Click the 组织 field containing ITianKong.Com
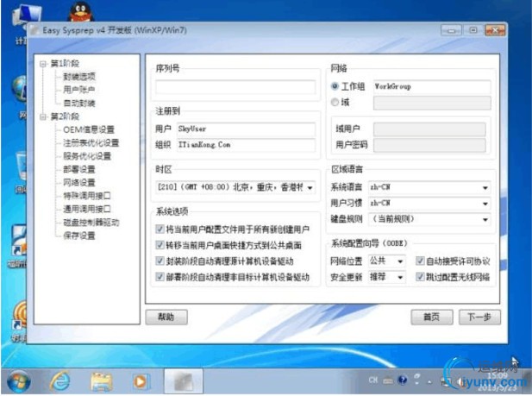Viewport: 532px width, 396px height. click(246, 145)
